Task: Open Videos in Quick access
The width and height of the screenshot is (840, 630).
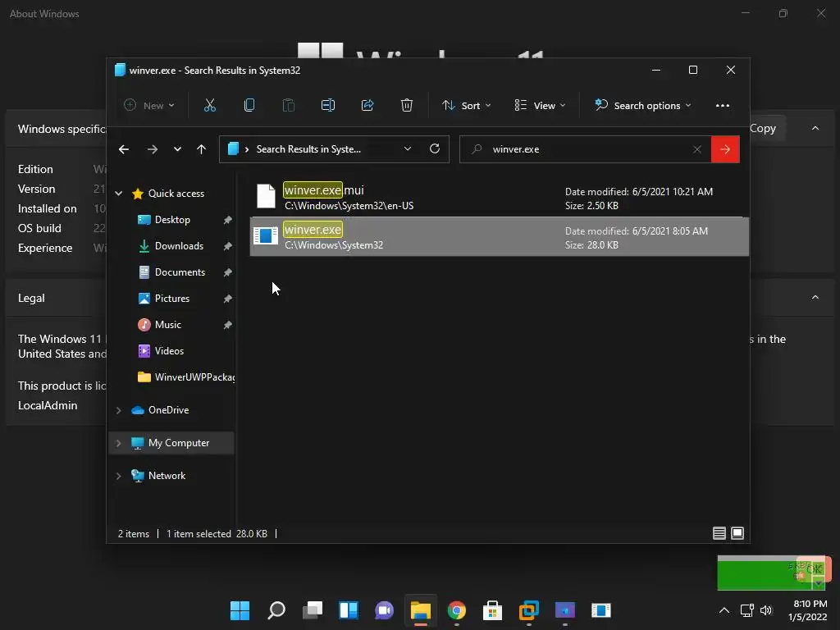Action: click(169, 351)
